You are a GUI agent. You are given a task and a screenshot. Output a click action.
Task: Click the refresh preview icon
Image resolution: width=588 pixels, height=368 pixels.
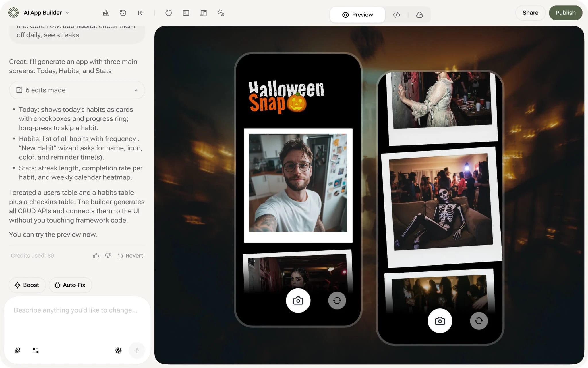pyautogui.click(x=169, y=13)
